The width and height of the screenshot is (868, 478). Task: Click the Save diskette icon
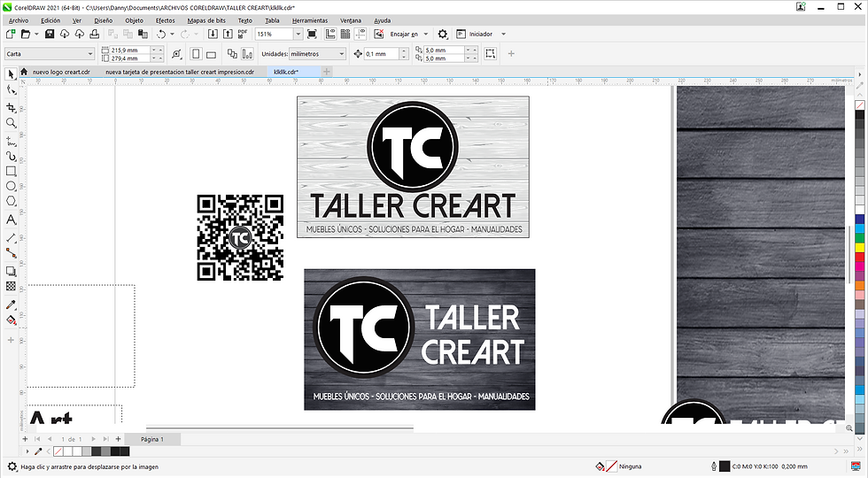[50, 35]
